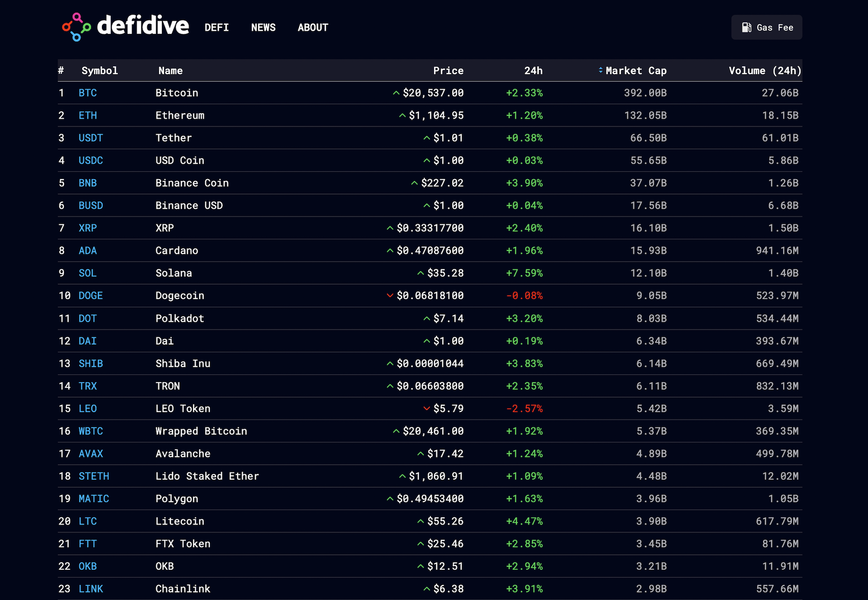Open the BUSD symbol link

click(91, 205)
